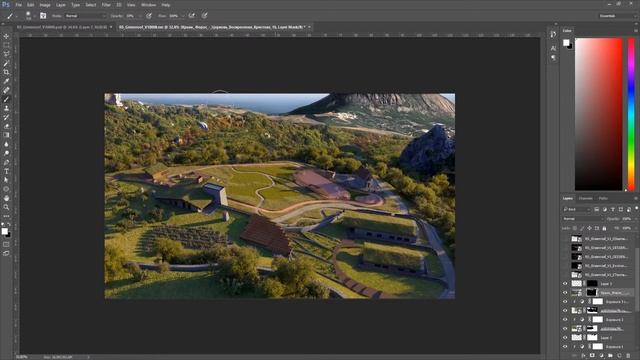Switch to the Channels tab
This screenshot has height=360, width=640.
coord(585,198)
